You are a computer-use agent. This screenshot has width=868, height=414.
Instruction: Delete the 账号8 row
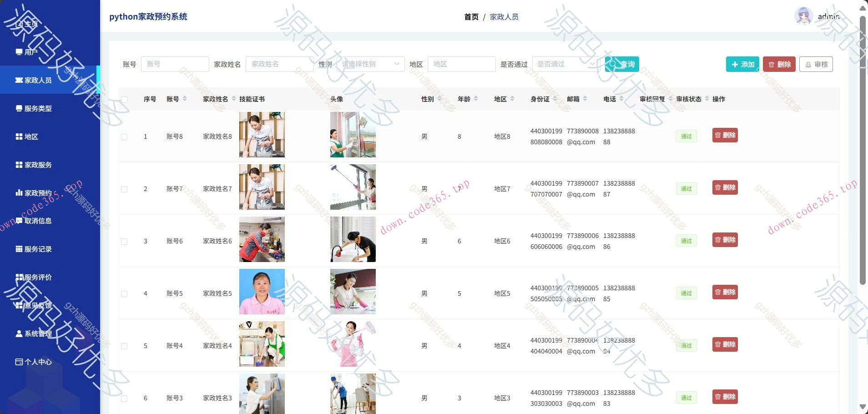point(725,135)
